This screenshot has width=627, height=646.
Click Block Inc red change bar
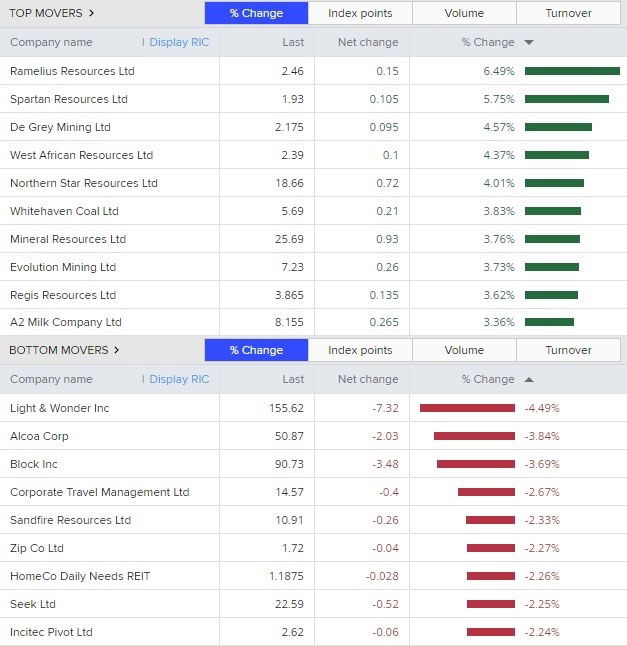pos(476,464)
